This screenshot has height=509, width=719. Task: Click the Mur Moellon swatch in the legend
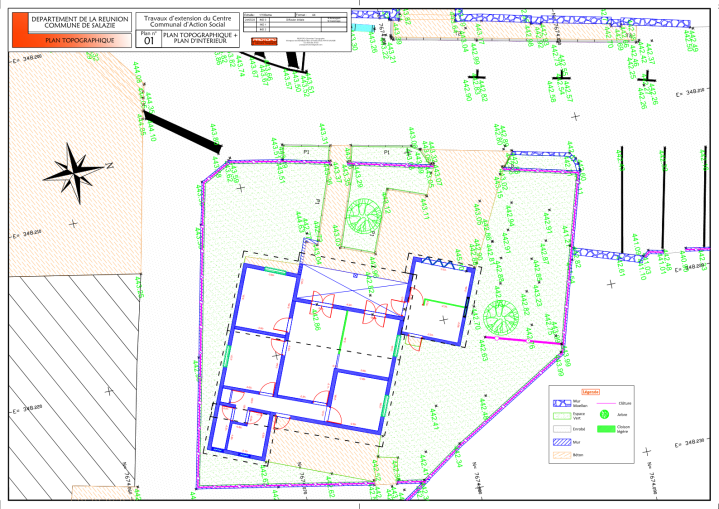pos(562,404)
